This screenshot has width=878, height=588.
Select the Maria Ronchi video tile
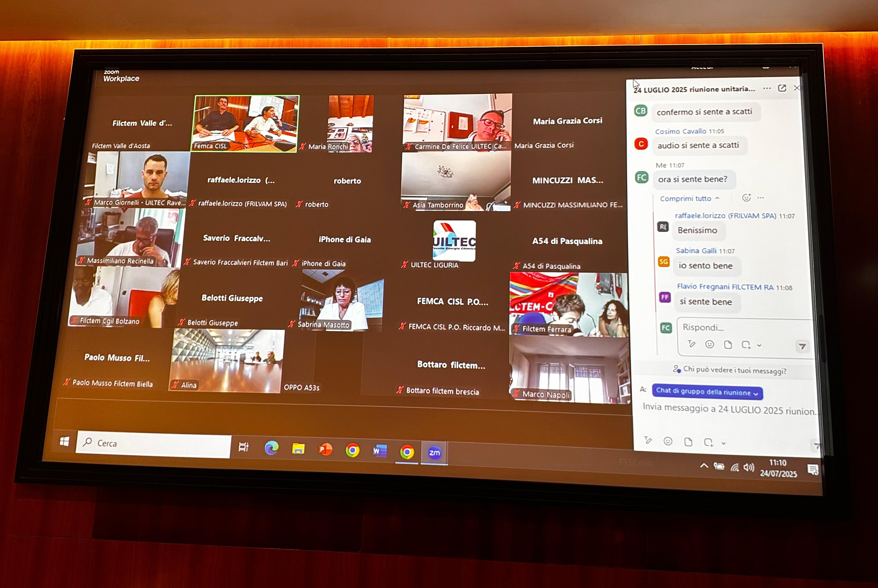pyautogui.click(x=350, y=124)
